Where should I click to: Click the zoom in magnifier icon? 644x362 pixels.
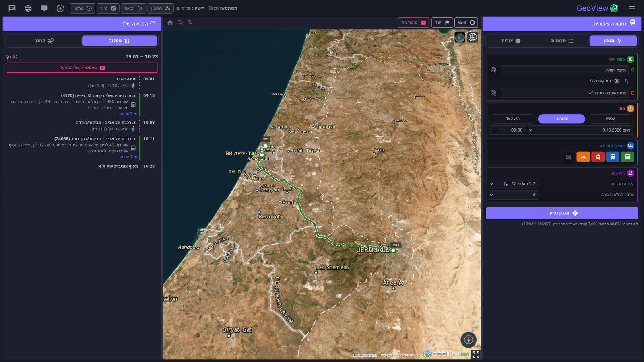point(190,23)
